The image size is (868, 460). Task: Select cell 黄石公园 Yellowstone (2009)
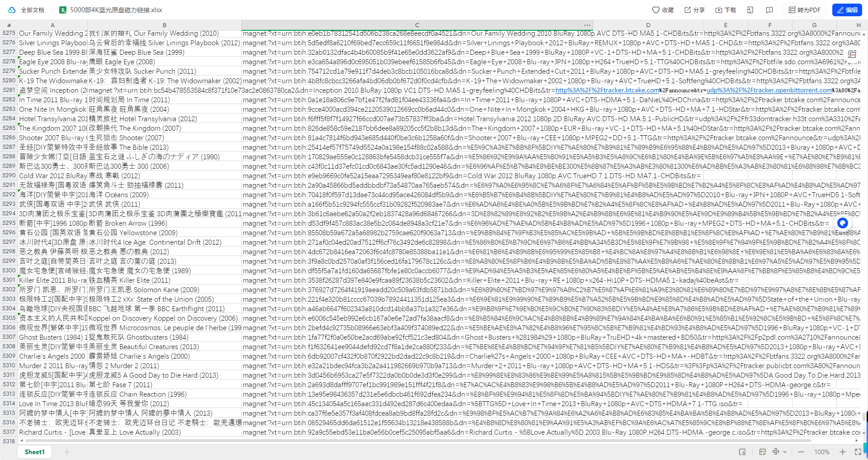coord(165,232)
